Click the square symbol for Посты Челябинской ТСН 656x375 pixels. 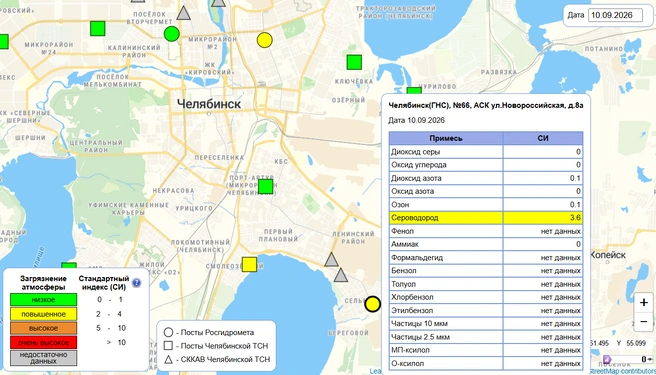coord(168,346)
